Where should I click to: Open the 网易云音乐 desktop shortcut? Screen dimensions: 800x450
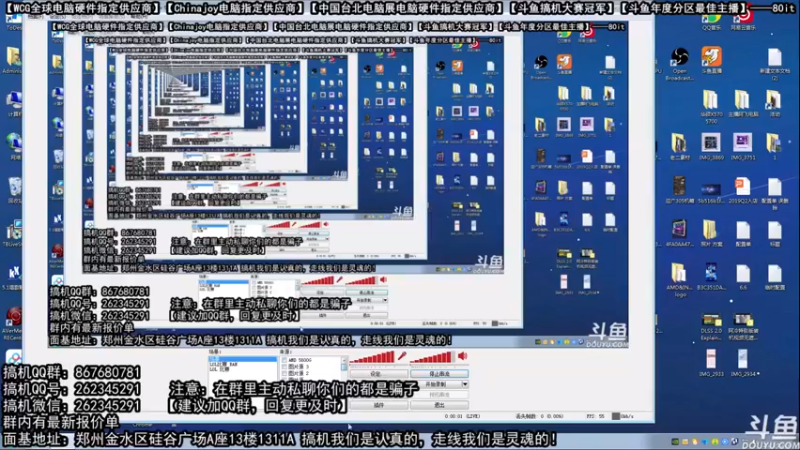[743, 22]
